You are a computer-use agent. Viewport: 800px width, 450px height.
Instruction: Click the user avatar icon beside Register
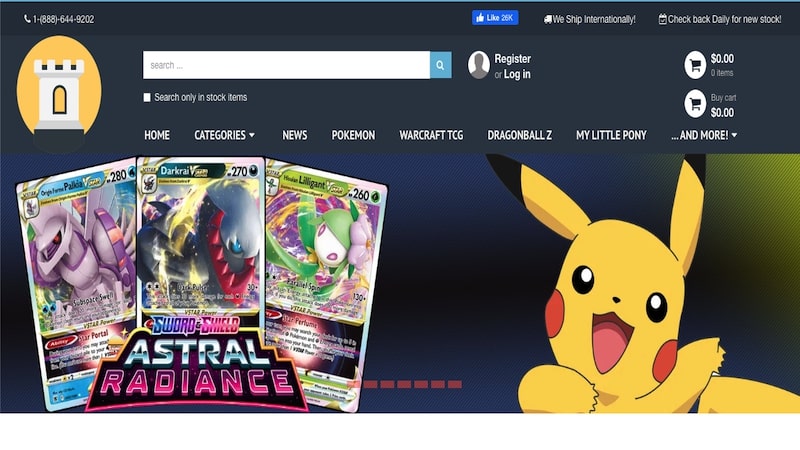[479, 65]
